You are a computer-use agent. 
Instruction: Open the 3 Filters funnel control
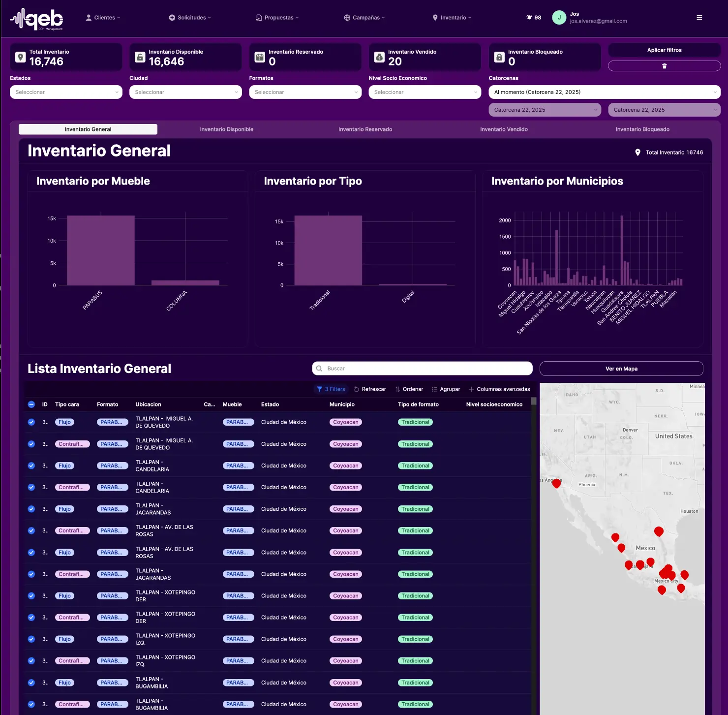point(331,389)
